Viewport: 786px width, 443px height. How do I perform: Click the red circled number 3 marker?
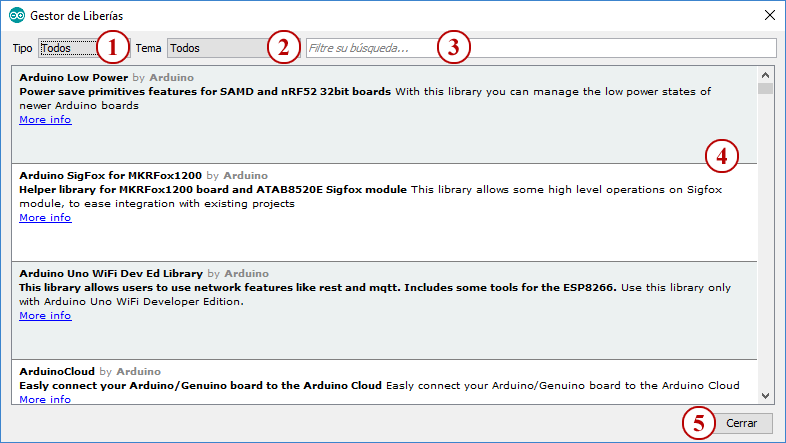click(x=453, y=47)
